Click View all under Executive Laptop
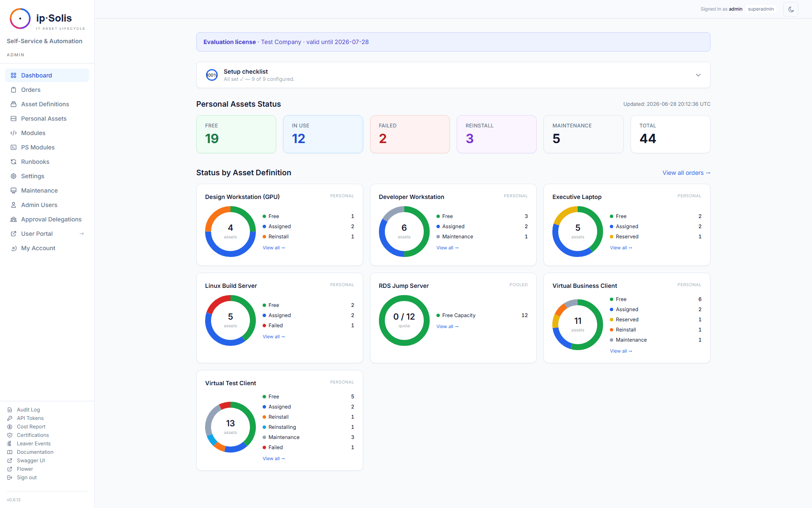The width and height of the screenshot is (812, 508). coord(621,248)
